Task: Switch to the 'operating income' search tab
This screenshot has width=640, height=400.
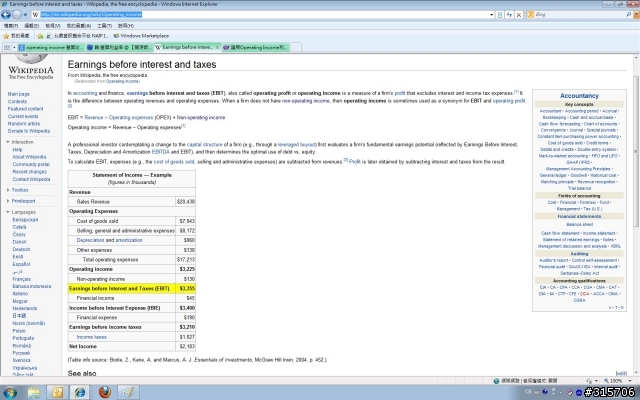Action: tap(51, 48)
